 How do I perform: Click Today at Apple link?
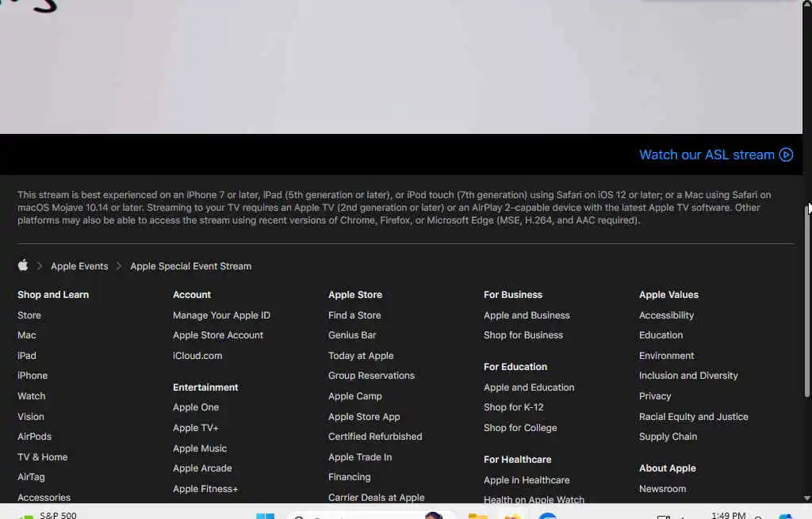click(361, 356)
